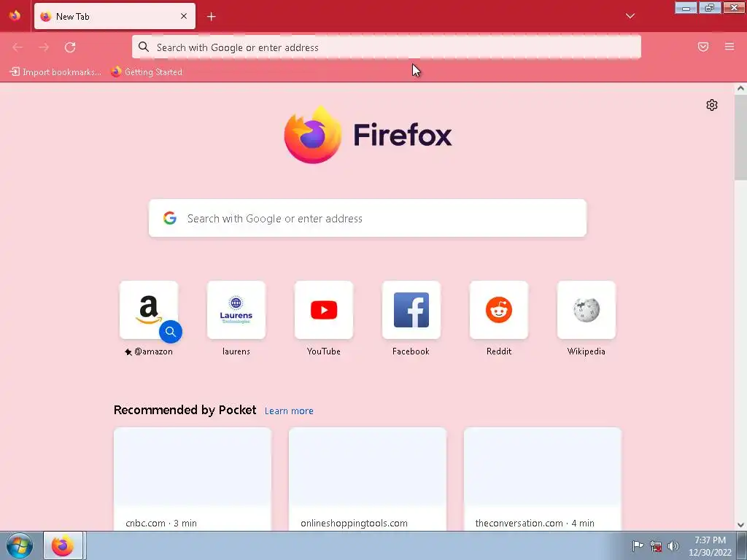747x560 pixels.
Task: Click the taskbar clock showing 7:37 PM
Action: [710, 546]
